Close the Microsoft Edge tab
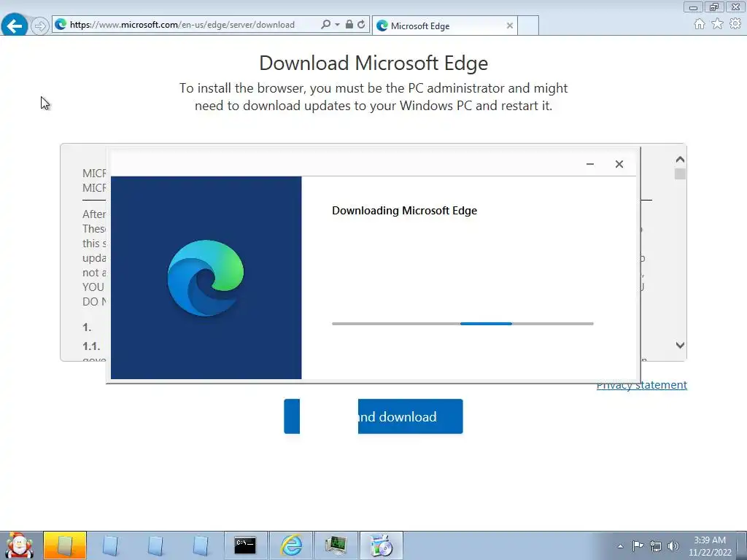The image size is (747, 560). tap(510, 26)
